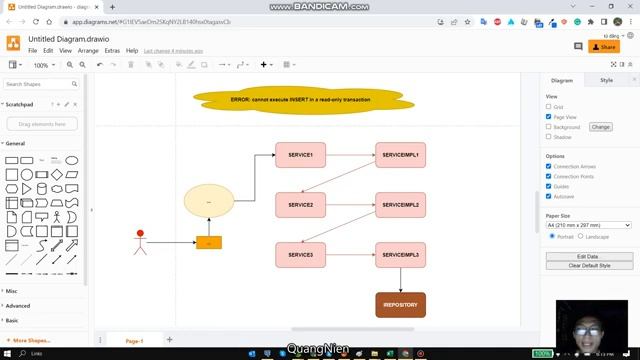Open the view panels dropdown
640x360 pixels.
click(15, 65)
